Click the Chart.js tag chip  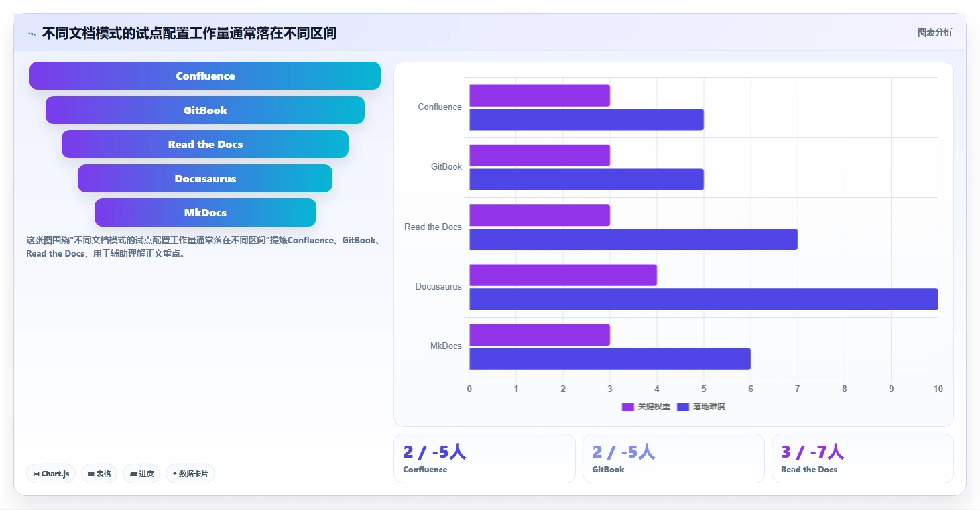[x=52, y=474]
